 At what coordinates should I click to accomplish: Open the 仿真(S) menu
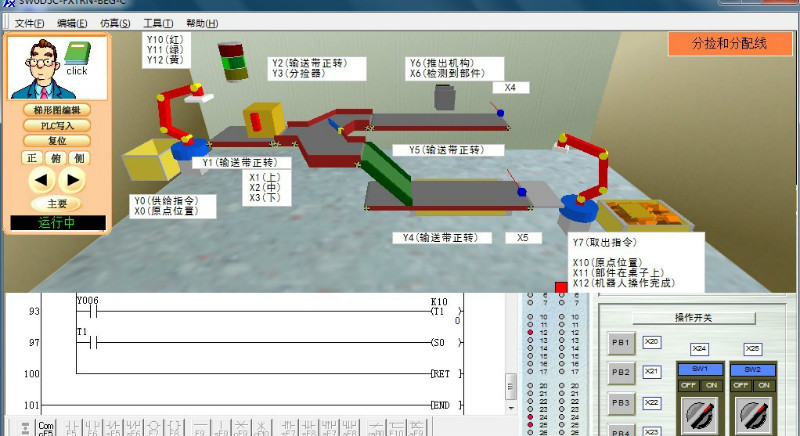[115, 22]
